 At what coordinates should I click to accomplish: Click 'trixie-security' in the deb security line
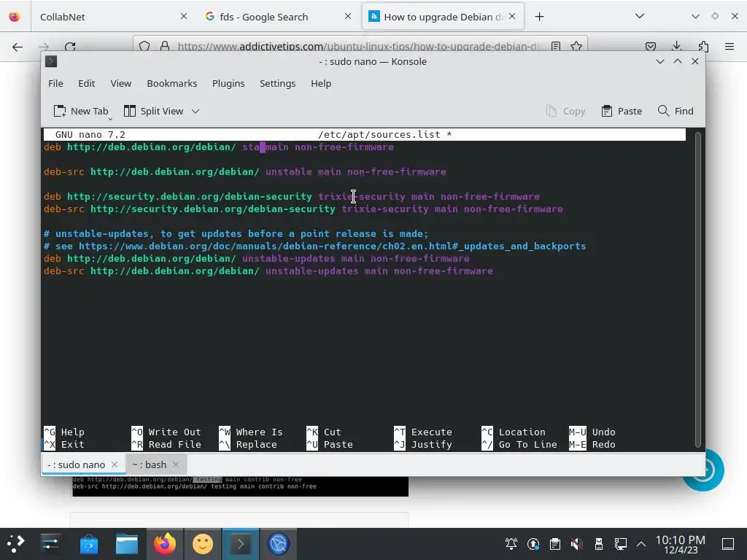(362, 197)
